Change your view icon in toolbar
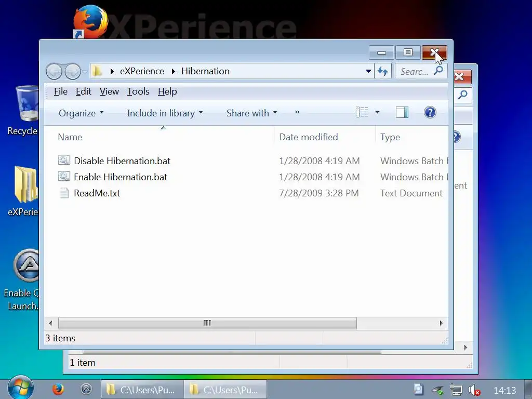The width and height of the screenshot is (532, 399). click(x=362, y=112)
